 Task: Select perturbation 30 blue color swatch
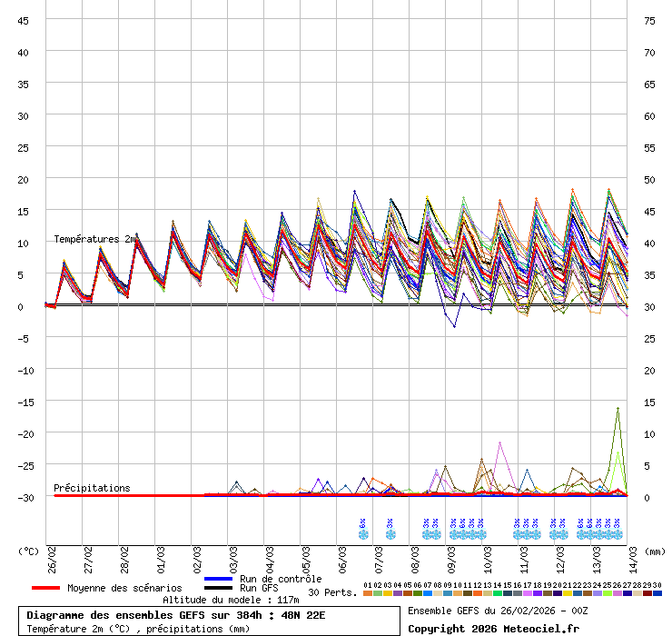click(657, 593)
